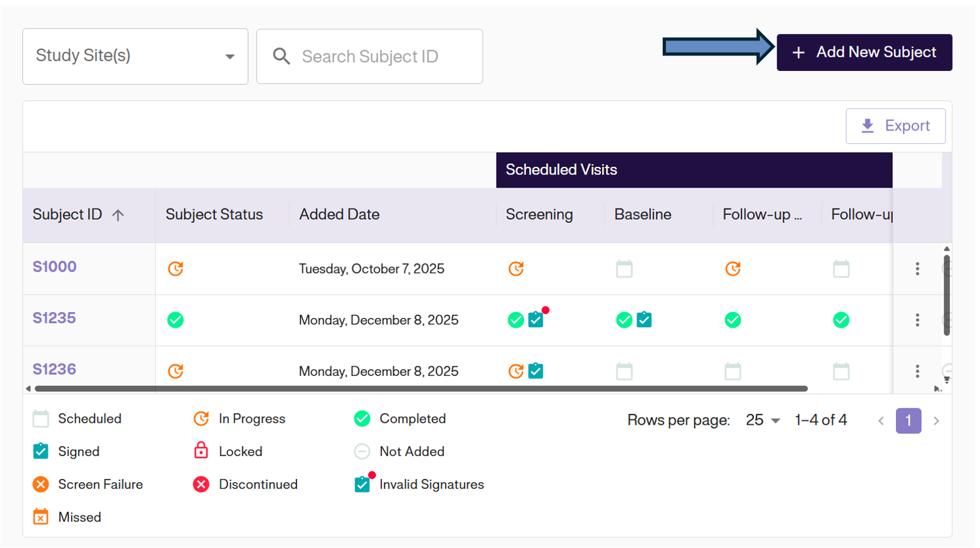Select the Scheduled calendar icon for S1000 Baseline
The height and width of the screenshot is (548, 980).
pos(624,268)
